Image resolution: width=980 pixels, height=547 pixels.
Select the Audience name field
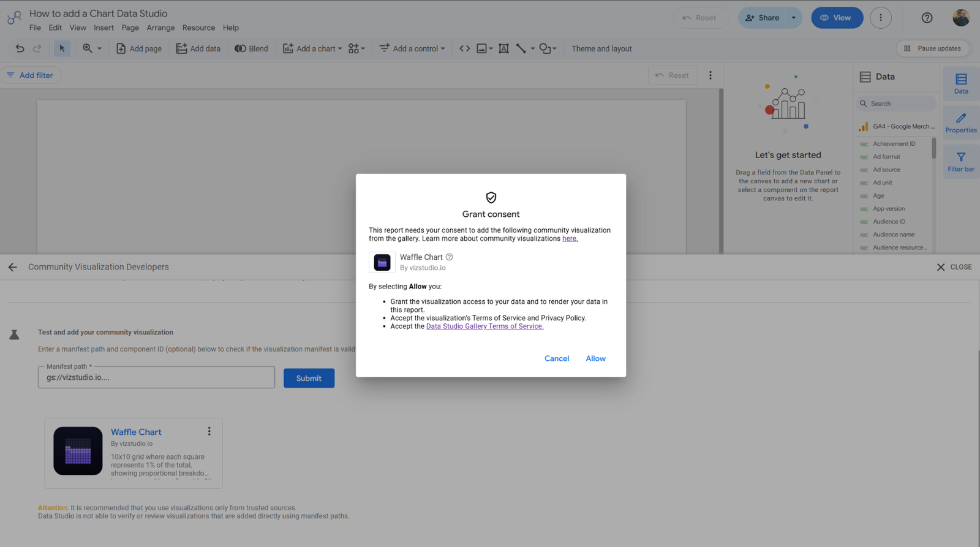coord(895,235)
